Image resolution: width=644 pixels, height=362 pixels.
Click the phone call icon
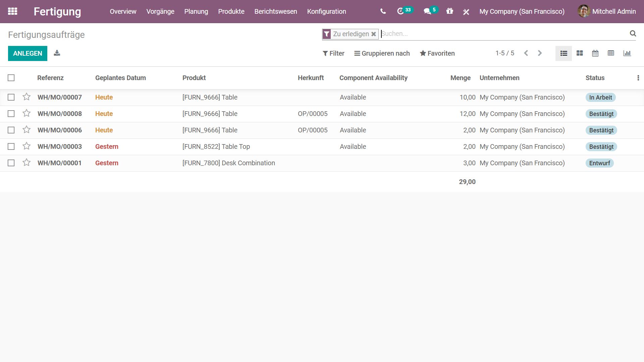pyautogui.click(x=383, y=11)
